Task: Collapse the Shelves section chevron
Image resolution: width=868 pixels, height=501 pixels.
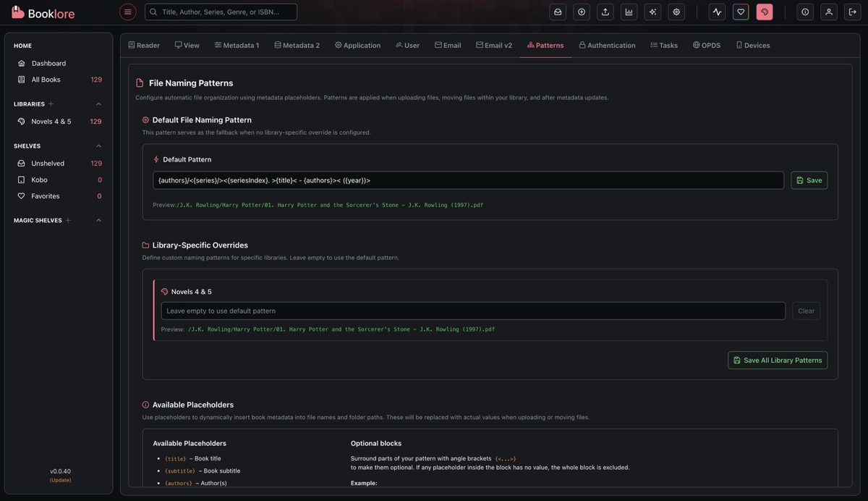Action: pos(99,146)
